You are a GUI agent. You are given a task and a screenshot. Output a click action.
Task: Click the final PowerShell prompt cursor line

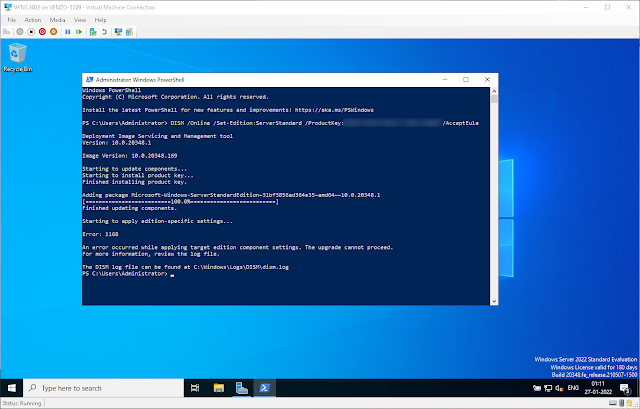tap(128, 273)
